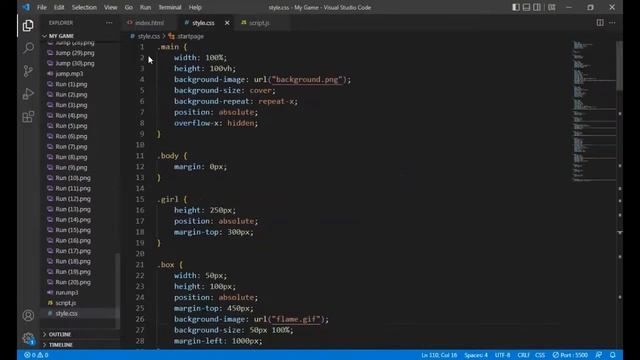Open script.js in Explorer file list
The height and width of the screenshot is (360, 640).
point(66,303)
